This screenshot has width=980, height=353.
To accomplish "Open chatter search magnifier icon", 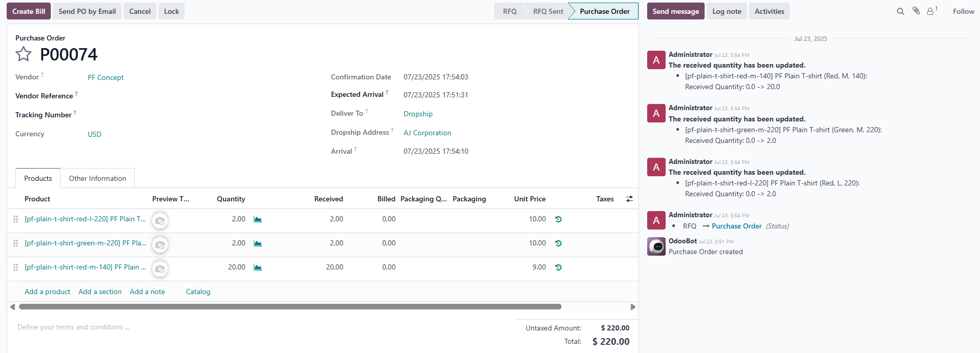I will click(900, 11).
